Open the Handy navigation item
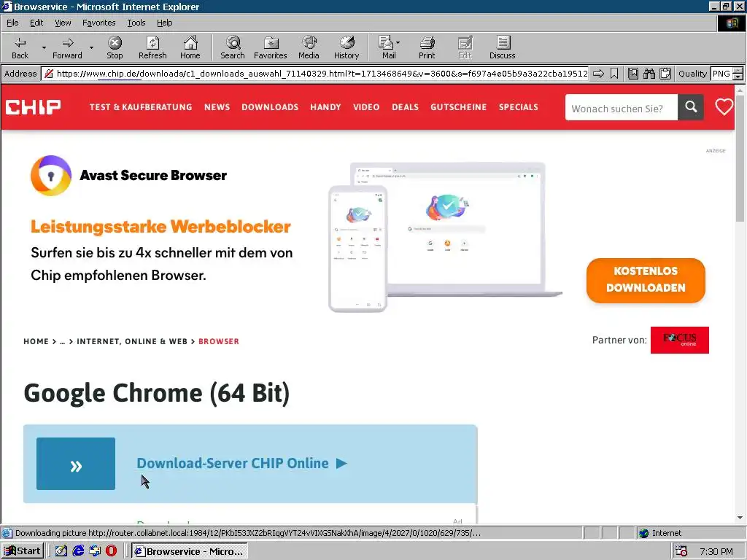This screenshot has height=560, width=747. coord(325,107)
